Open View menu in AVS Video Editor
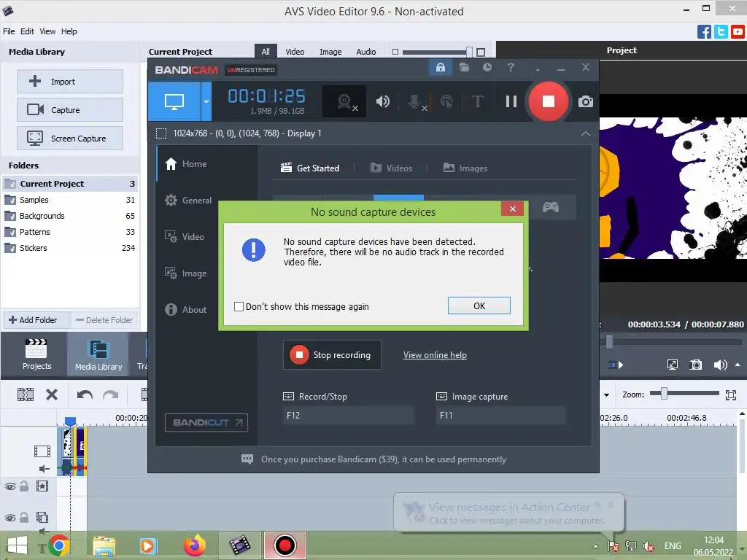Image resolution: width=747 pixels, height=560 pixels. (x=47, y=31)
